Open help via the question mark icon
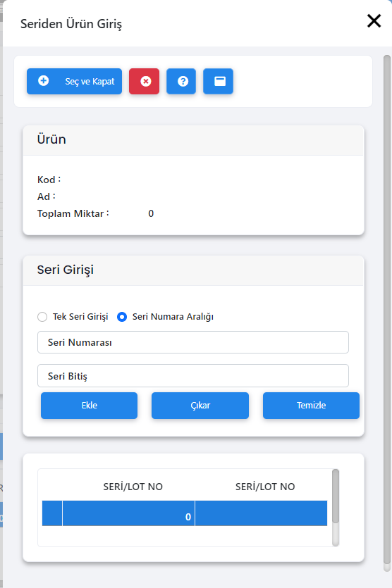392x588 pixels. tap(181, 82)
